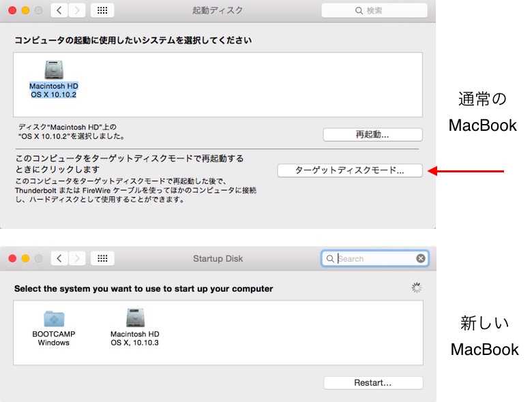Close the Startup Disk window
Screen dimensions: 532x402
coord(12,259)
